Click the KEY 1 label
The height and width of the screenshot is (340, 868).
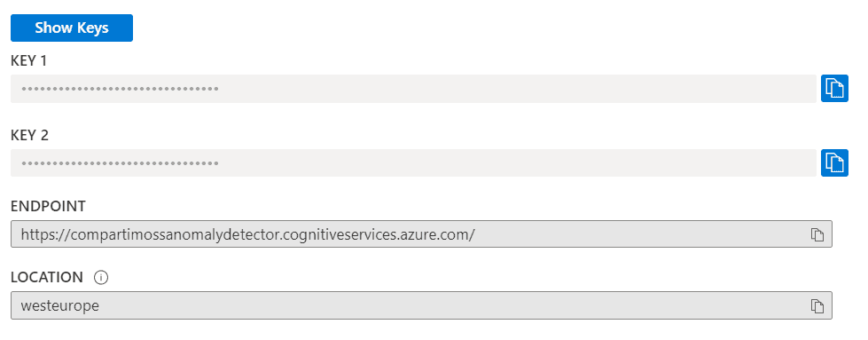tap(28, 61)
